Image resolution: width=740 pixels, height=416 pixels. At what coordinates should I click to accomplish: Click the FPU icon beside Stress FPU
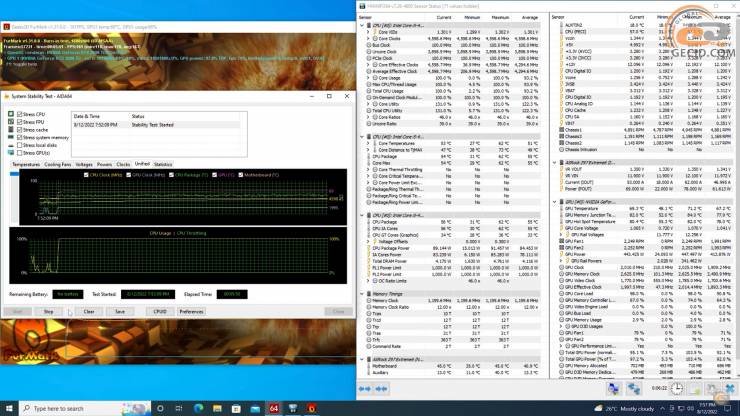click(11, 122)
